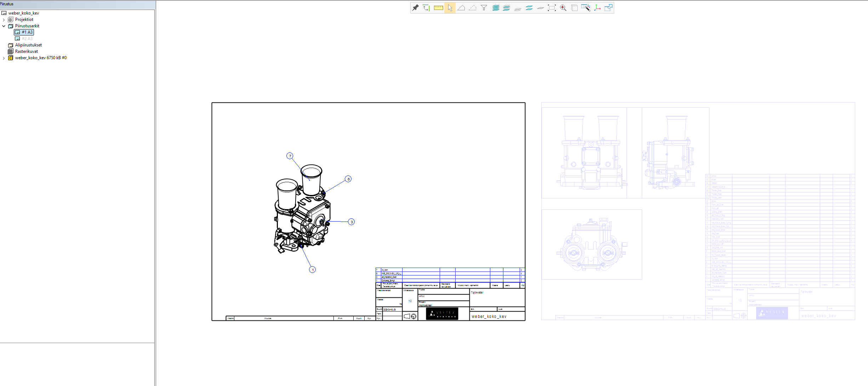Click the Rasterikuvat tree entry
868x386 pixels.
pos(26,51)
